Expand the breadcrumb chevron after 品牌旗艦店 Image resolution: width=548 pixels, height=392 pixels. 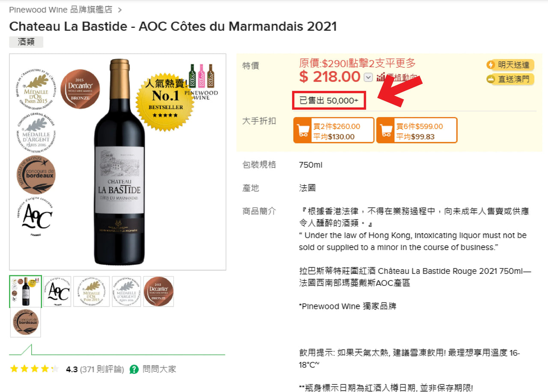coord(120,9)
